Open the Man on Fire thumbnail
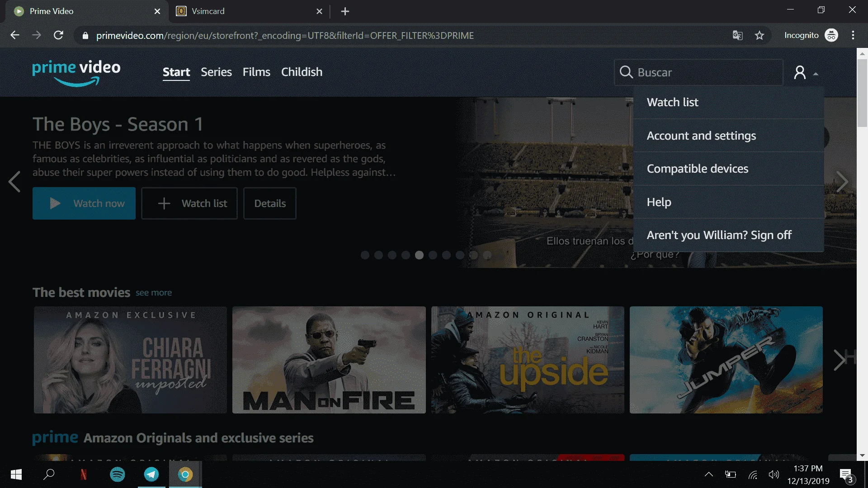 pos(329,360)
